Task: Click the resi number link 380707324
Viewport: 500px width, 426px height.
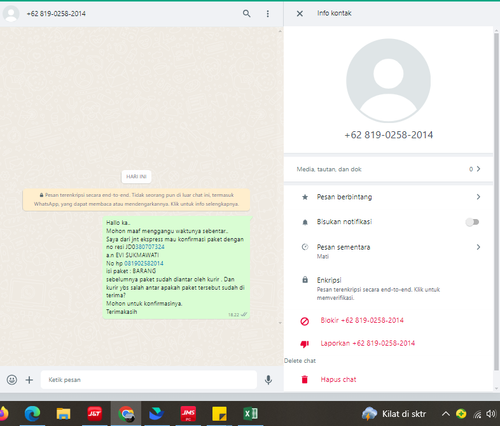Action: click(x=150, y=247)
